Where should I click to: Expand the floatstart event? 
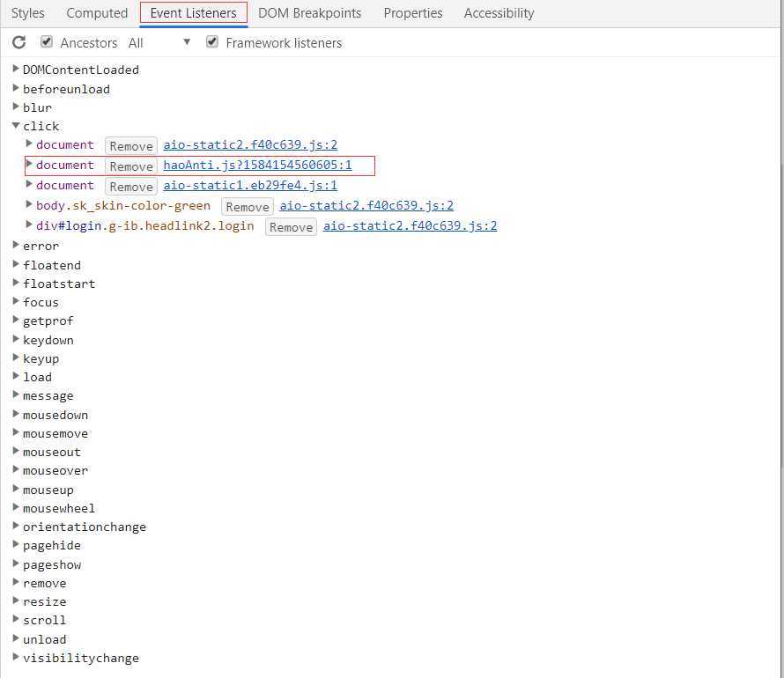16,283
